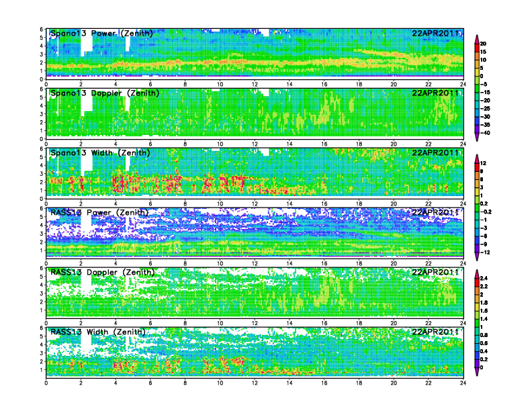Click the 22APR2011 date in Spano13 Power panel
The height and width of the screenshot is (411, 532).
pos(435,33)
